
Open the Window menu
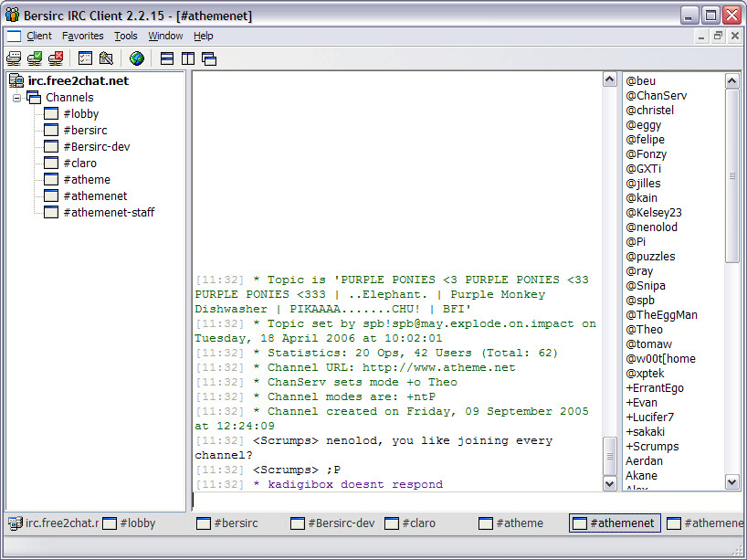[x=165, y=36]
